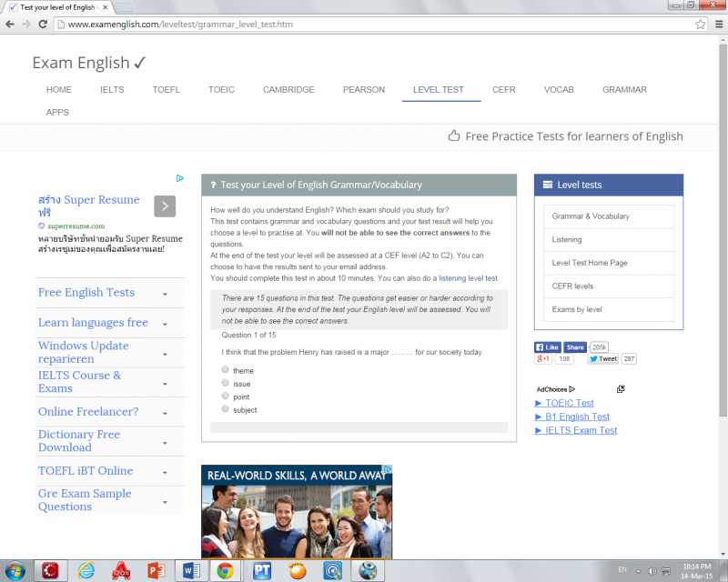This screenshot has width=728, height=582.
Task: Choose the "subject" radio button
Action: point(225,409)
